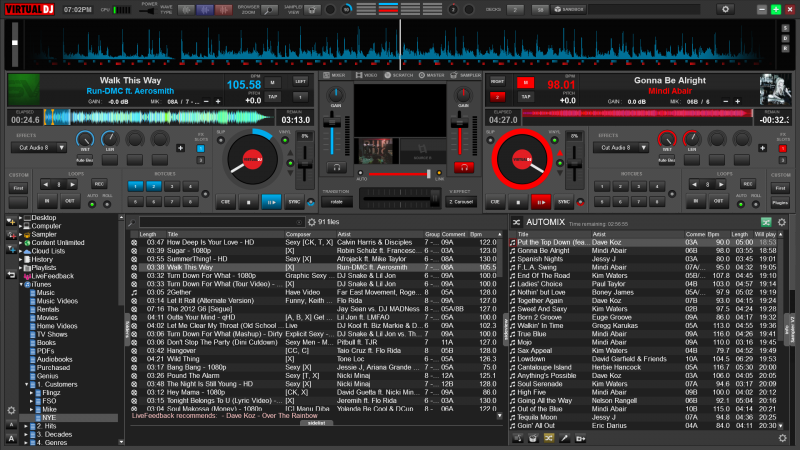The height and width of the screenshot is (450, 800).
Task: Toggle right deck AUTO loop LED
Action: coord(741,205)
